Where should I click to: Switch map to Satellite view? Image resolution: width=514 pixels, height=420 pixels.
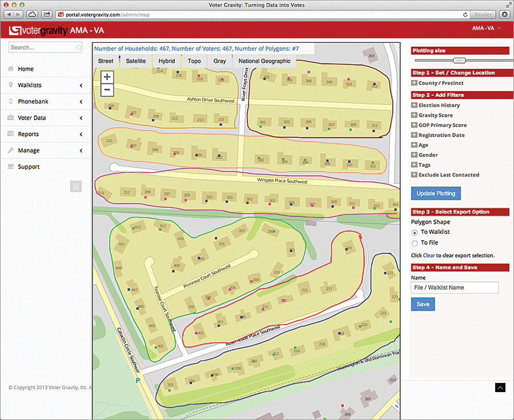click(136, 61)
